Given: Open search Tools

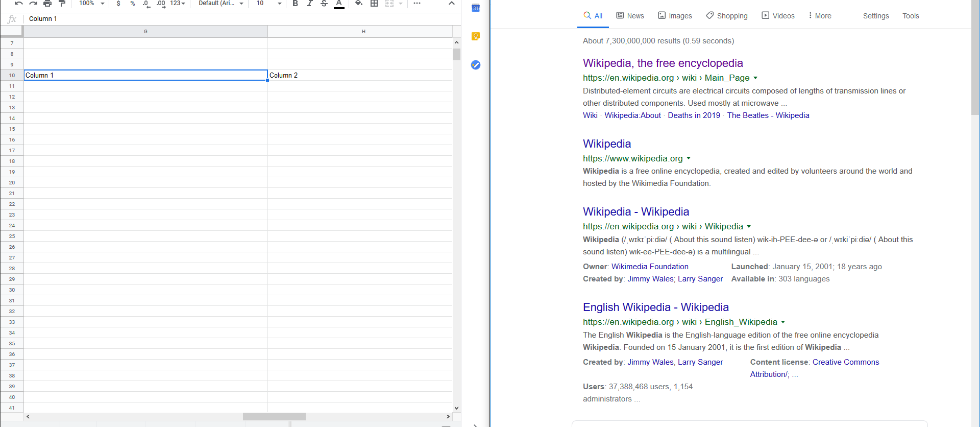Looking at the screenshot, I should point(911,16).
